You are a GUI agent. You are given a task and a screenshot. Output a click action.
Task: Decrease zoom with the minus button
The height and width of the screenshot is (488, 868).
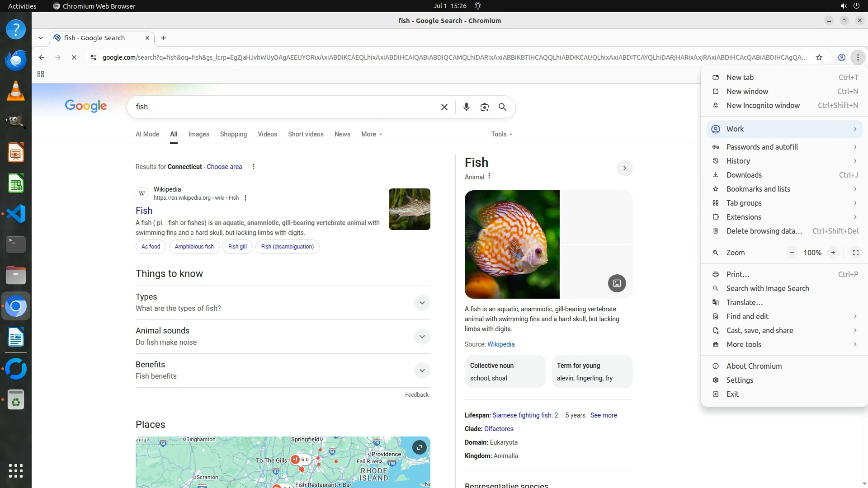792,253
